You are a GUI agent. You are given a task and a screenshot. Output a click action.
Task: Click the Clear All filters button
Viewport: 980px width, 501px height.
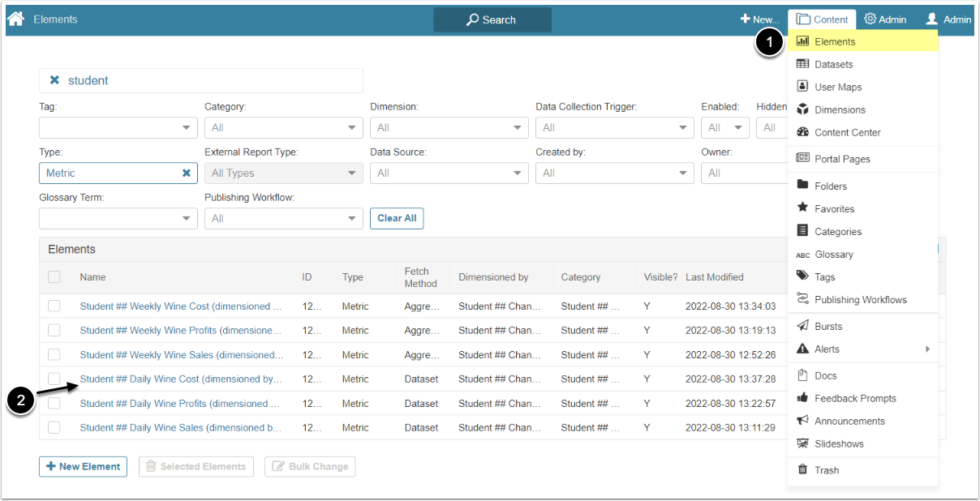tap(397, 218)
